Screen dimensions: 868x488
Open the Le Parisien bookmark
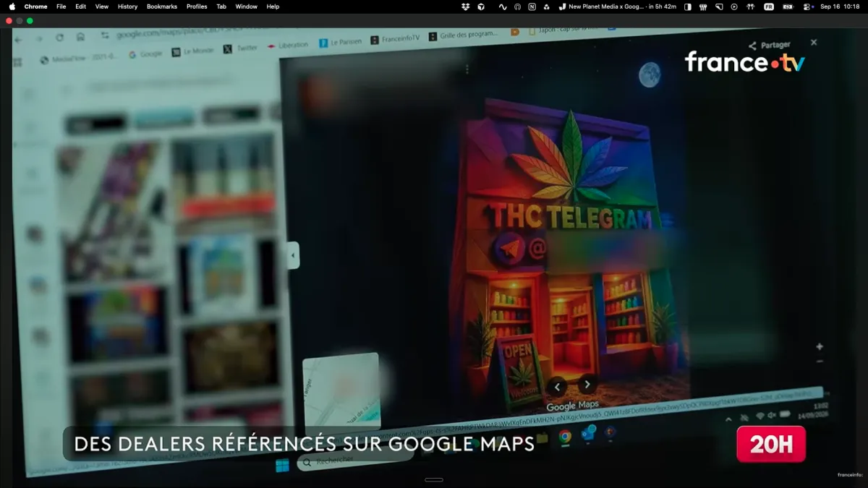(341, 43)
